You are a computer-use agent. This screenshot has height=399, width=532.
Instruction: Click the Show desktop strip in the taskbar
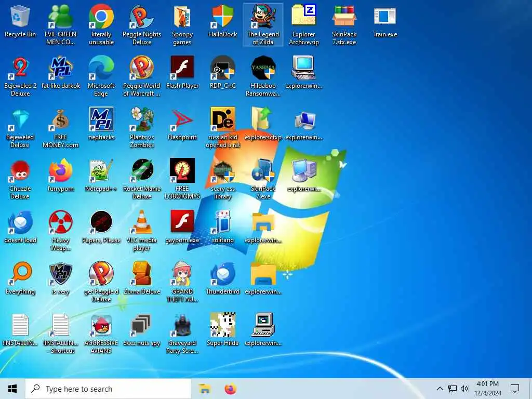point(530,389)
